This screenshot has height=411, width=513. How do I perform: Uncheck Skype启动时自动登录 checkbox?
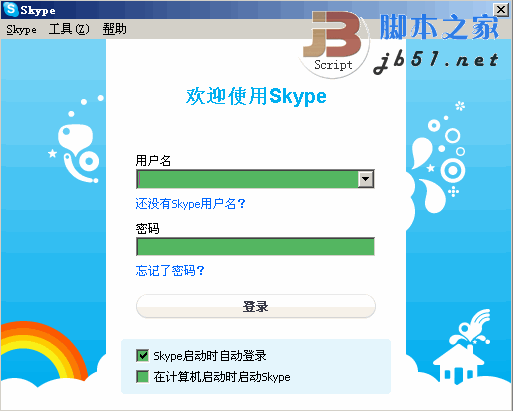coord(143,356)
